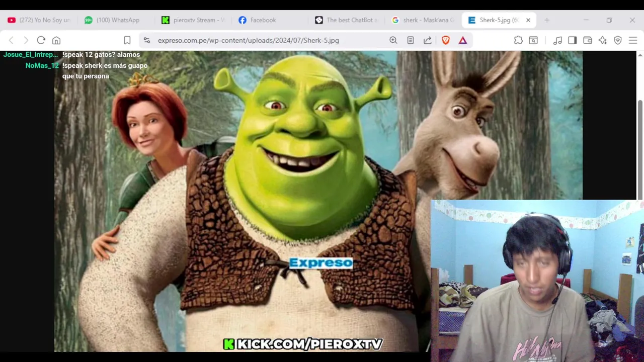
Task: Switch to the Facebook tab
Action: [x=270, y=20]
